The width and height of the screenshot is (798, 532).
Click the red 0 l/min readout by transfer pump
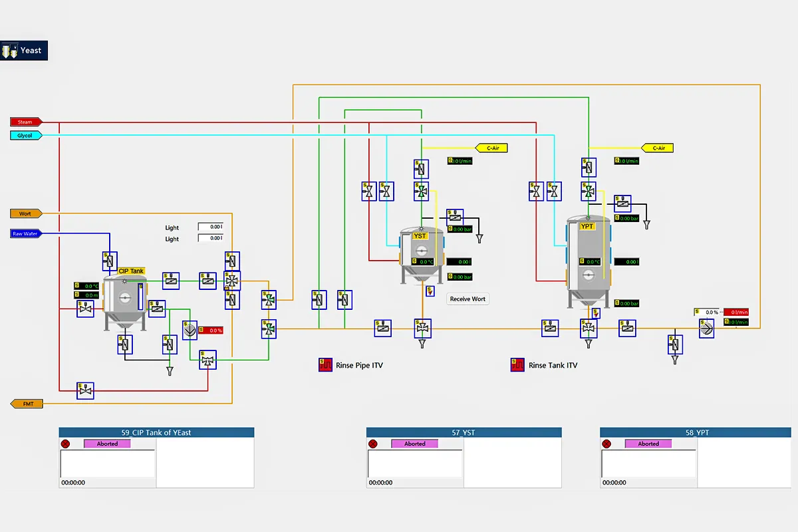pos(736,312)
